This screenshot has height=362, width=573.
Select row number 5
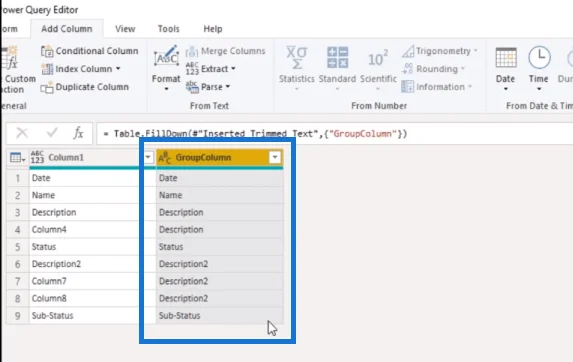[x=18, y=247]
